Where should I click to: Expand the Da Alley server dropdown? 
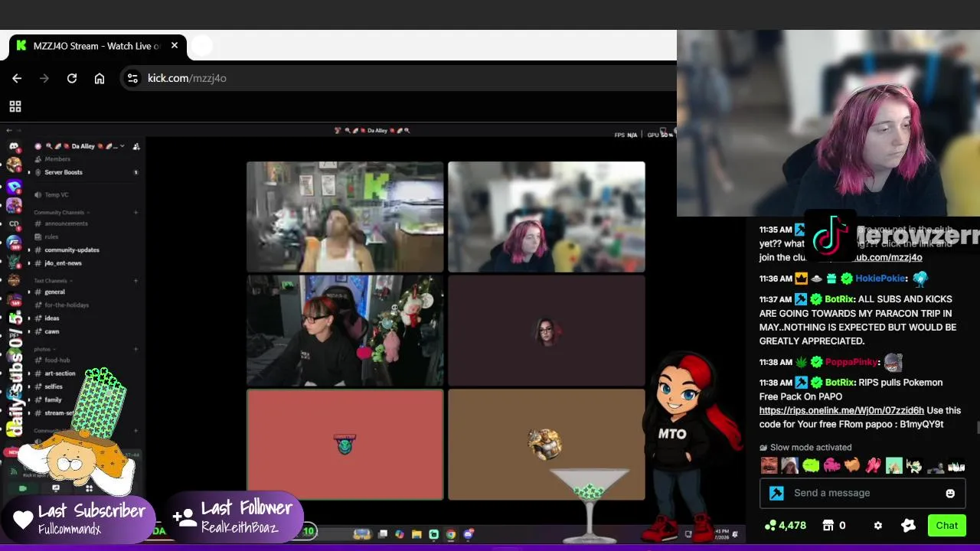tap(122, 146)
